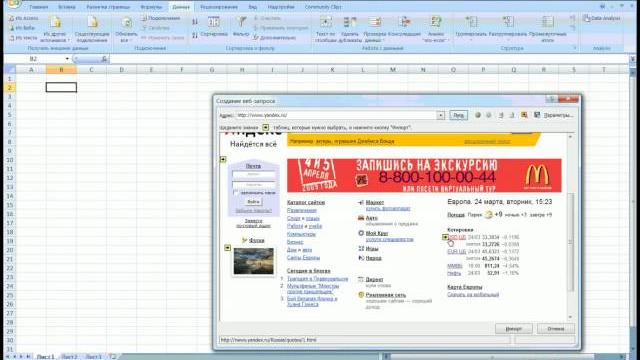The width and height of the screenshot is (640, 360).
Task: Click the McDonald's excursion banner
Action: pyautogui.click(x=424, y=176)
